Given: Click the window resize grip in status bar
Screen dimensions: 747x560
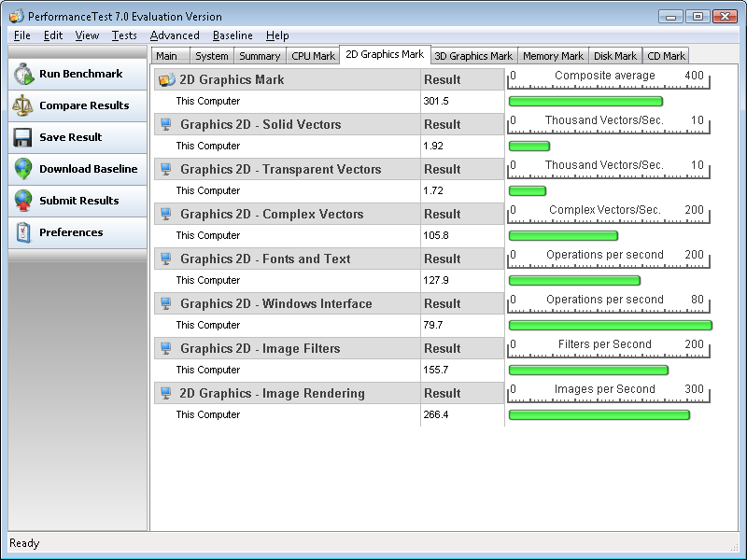Looking at the screenshot, I should pyautogui.click(x=734, y=548).
